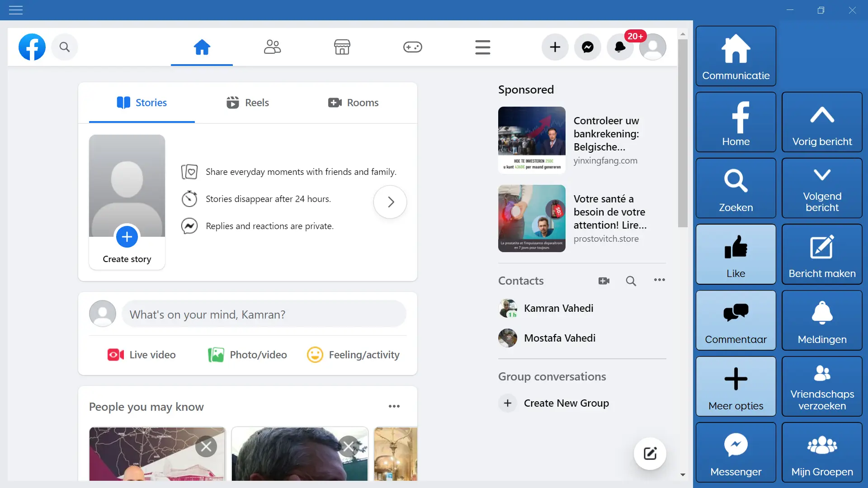Open the account profile avatar menu
The width and height of the screenshot is (868, 488).
pos(653,47)
